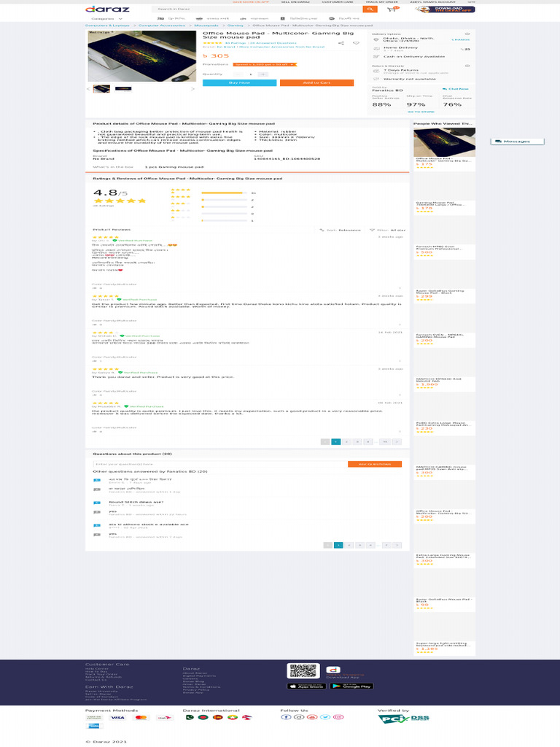The height and width of the screenshot is (747, 560).
Task: Expand the Categories dropdown
Action: click(106, 18)
